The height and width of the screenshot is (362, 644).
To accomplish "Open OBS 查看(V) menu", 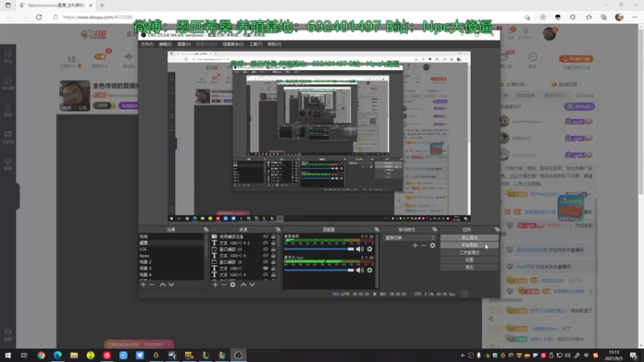I will pos(184,44).
